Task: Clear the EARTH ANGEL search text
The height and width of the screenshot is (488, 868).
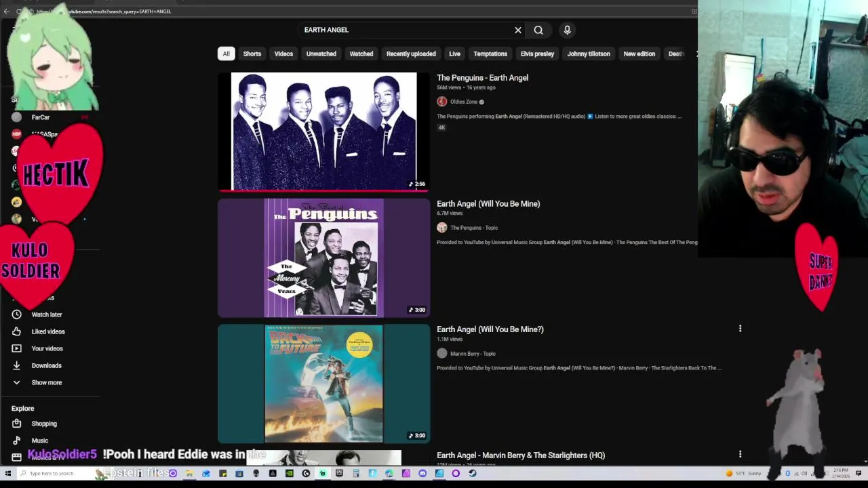Action: click(x=518, y=30)
